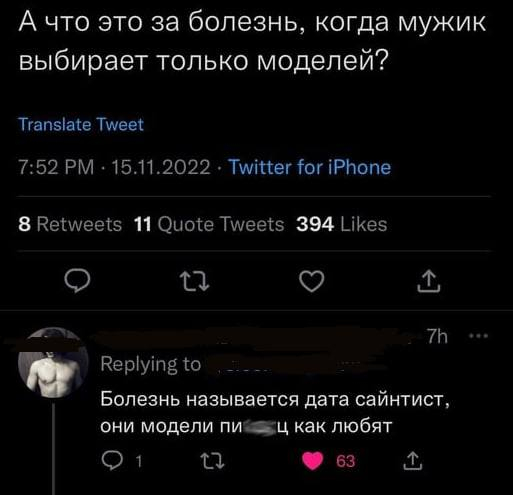Image resolution: width=513 pixels, height=495 pixels.
Task: Tap the retweet icon under main tweet
Action: pyautogui.click(x=194, y=281)
